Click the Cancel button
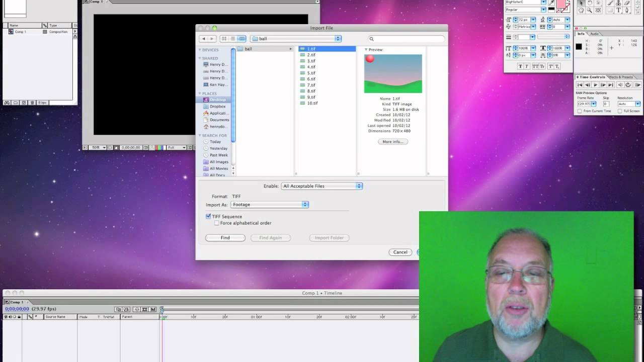Image resolution: width=644 pixels, height=362 pixels. pyautogui.click(x=400, y=252)
